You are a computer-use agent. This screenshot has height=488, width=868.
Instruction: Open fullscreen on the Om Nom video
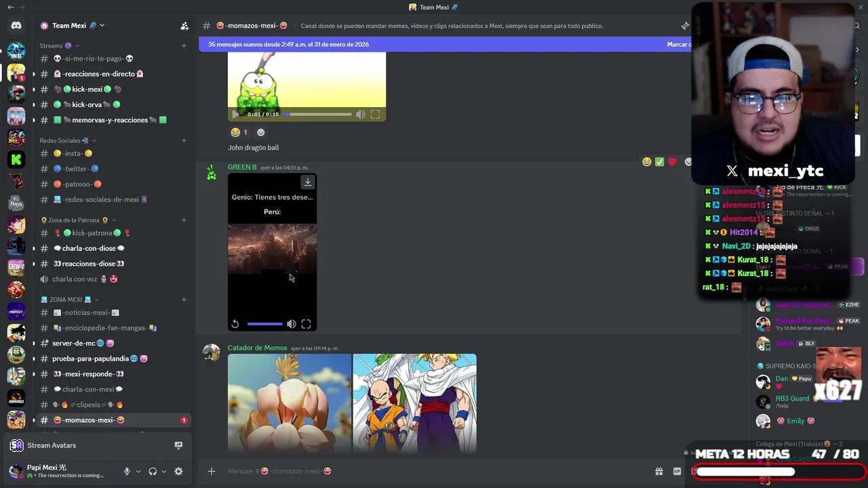[x=375, y=115]
